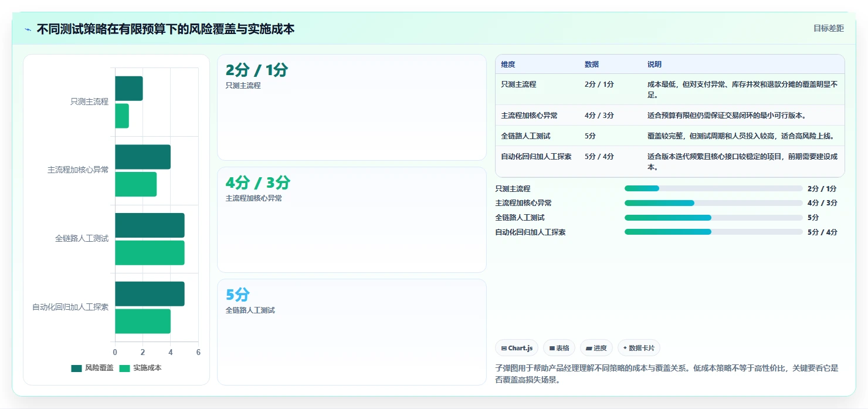Screen dimensions: 868x409
Task: Click 维度 table column header
Action: pos(508,65)
